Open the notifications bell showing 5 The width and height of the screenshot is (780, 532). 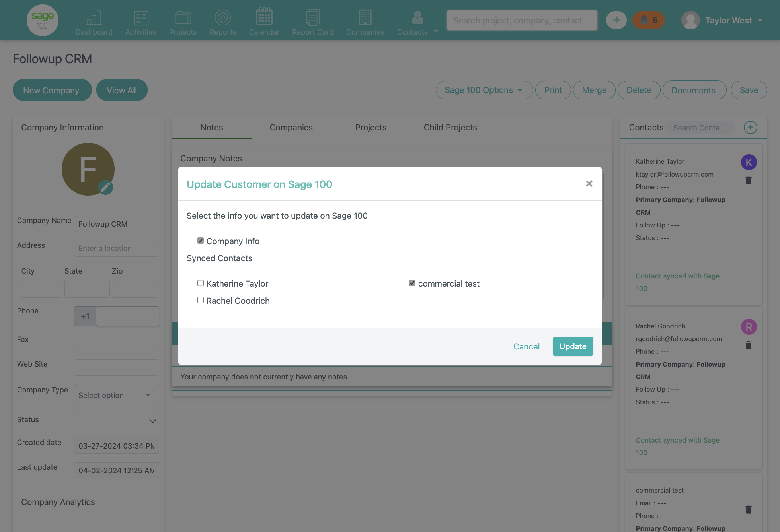click(x=648, y=20)
